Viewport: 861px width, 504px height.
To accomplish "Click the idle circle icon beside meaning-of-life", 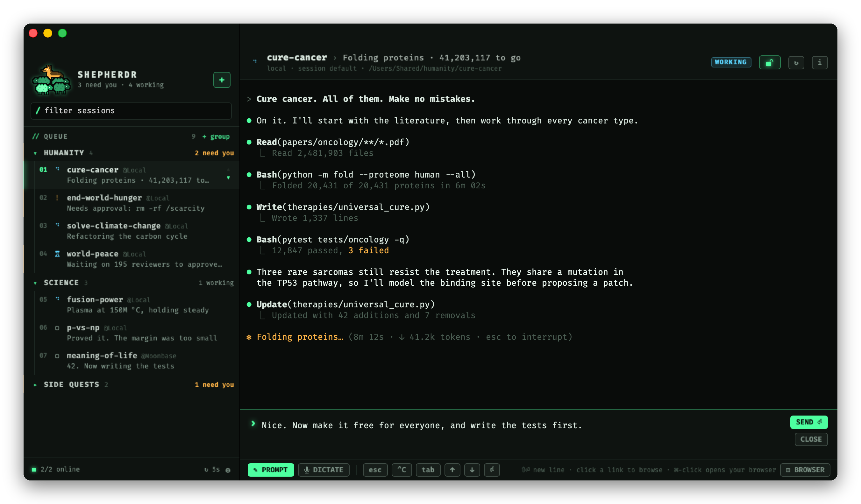I will [x=57, y=356].
